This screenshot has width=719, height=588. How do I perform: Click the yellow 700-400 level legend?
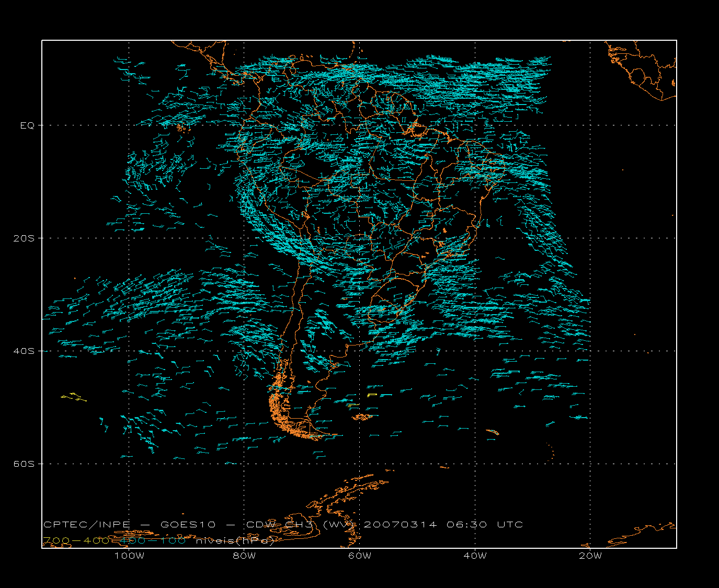point(76,541)
